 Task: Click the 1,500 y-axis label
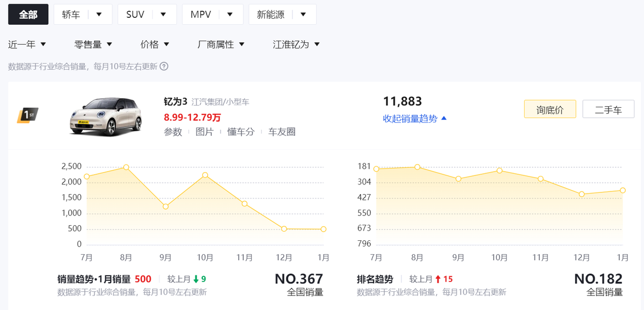point(71,197)
